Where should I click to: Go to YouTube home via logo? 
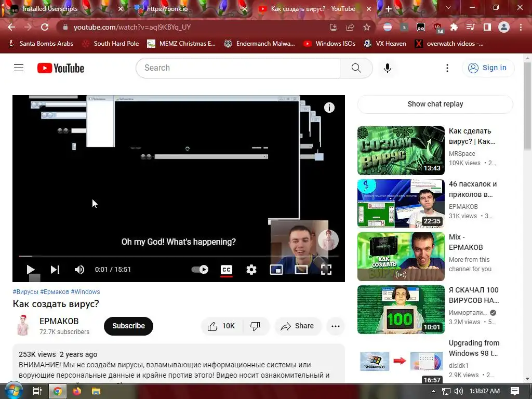[x=61, y=68]
